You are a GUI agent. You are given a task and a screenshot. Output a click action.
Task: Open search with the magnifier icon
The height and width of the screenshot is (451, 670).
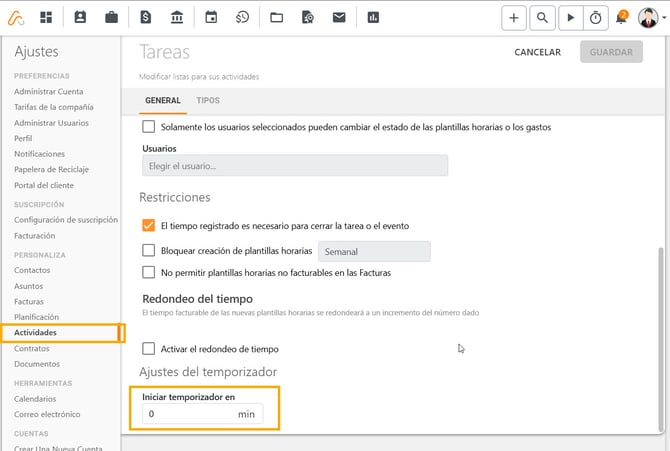point(542,18)
